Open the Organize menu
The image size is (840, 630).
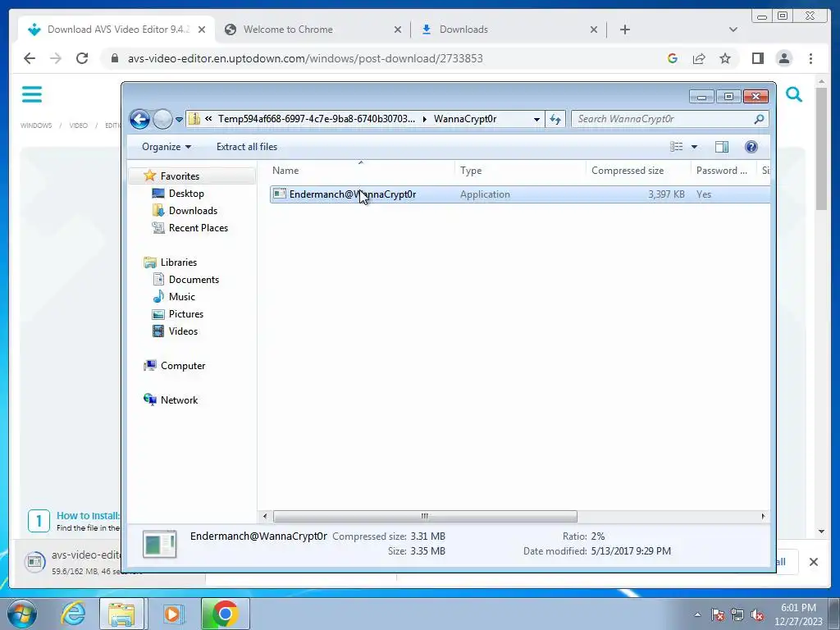[166, 147]
